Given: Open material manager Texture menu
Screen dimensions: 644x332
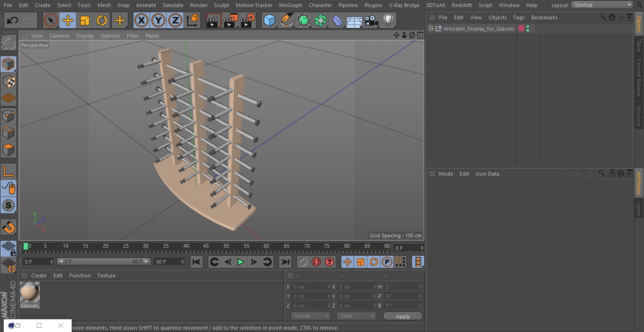Looking at the screenshot, I should pyautogui.click(x=106, y=275).
